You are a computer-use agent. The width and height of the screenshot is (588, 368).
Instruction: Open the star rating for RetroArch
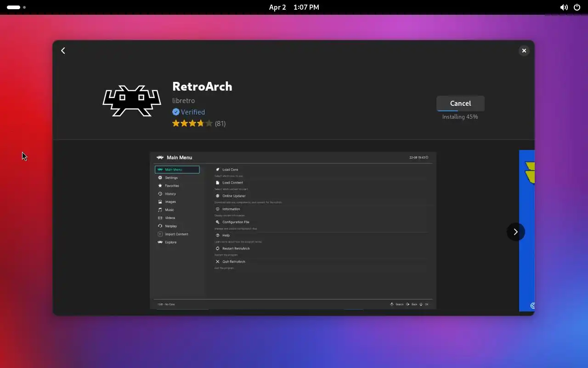192,123
